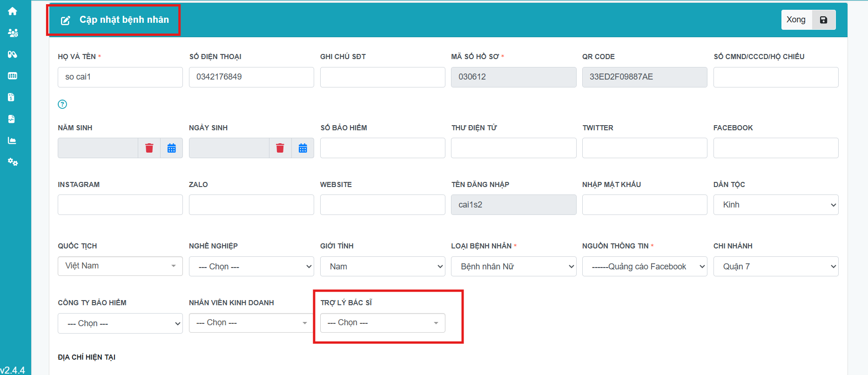Click the Thư Điện Tử input field
This screenshot has height=375, width=868.
pos(513,148)
